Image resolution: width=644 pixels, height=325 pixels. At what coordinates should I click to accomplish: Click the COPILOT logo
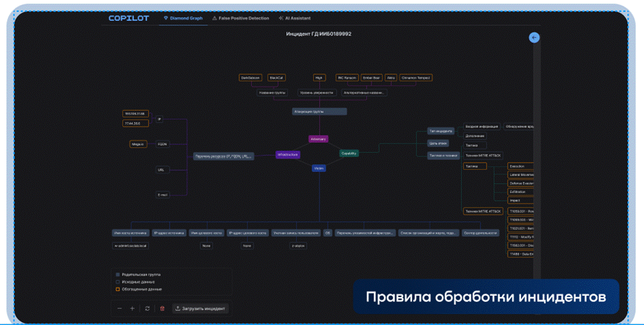[x=128, y=18]
